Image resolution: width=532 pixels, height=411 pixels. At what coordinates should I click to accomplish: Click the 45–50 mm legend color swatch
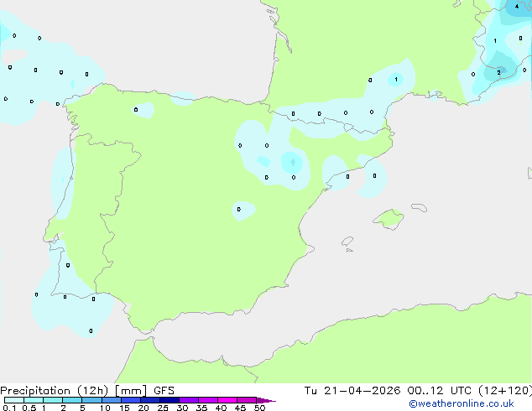click(x=247, y=400)
